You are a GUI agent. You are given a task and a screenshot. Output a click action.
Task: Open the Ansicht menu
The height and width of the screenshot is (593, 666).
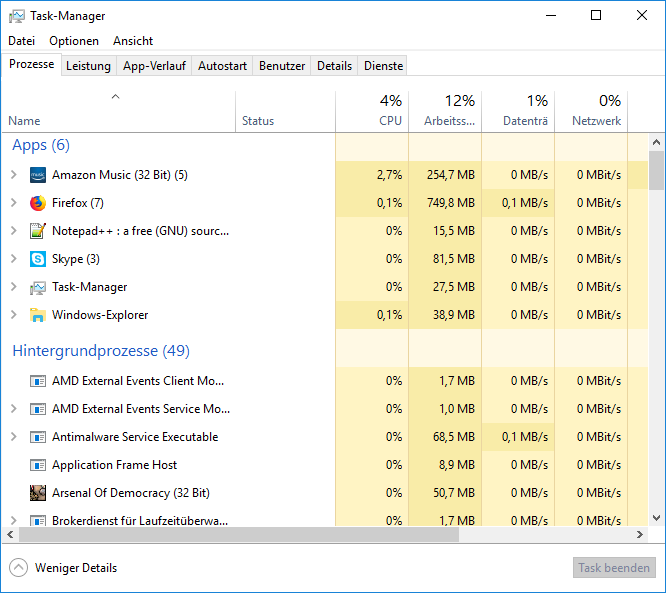[x=133, y=41]
